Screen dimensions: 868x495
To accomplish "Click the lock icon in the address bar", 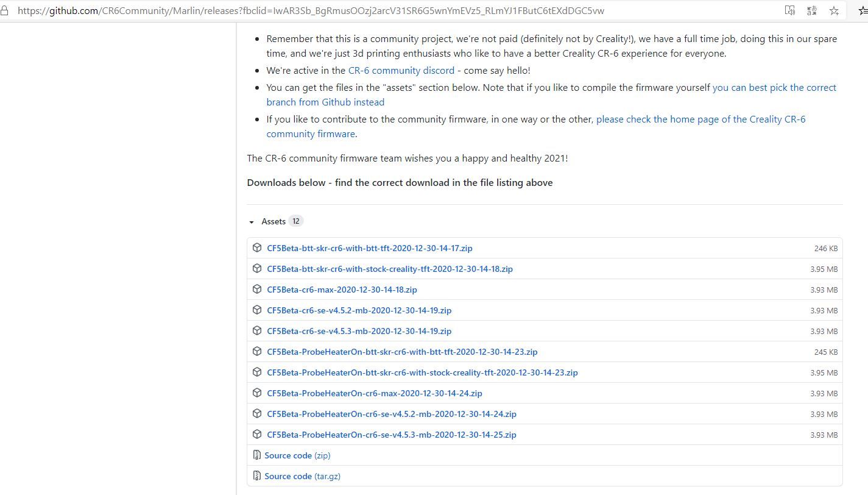I will (x=4, y=10).
